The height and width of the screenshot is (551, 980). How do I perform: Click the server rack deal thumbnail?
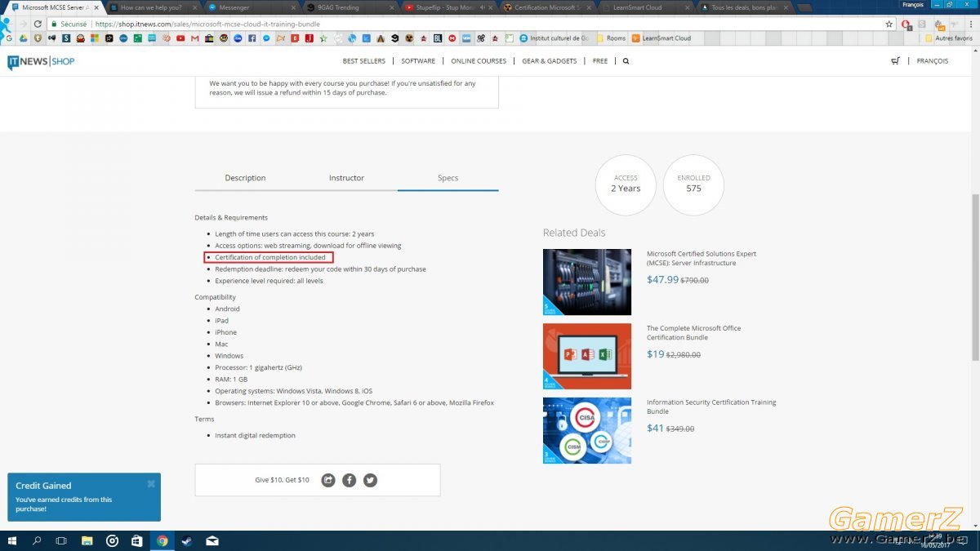tap(587, 282)
